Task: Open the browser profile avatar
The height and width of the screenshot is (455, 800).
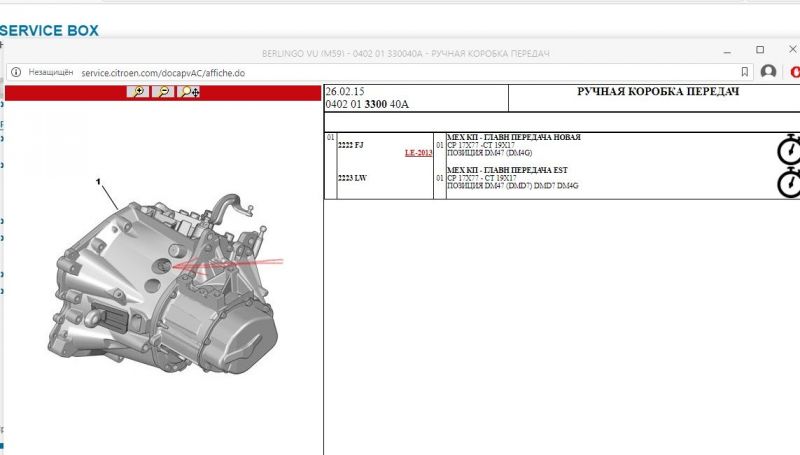Action: 768,72
